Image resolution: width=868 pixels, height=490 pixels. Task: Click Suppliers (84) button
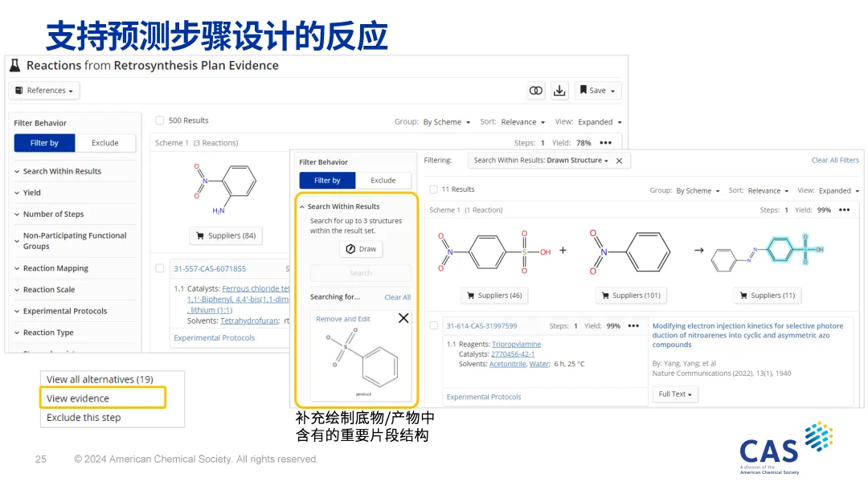(226, 235)
